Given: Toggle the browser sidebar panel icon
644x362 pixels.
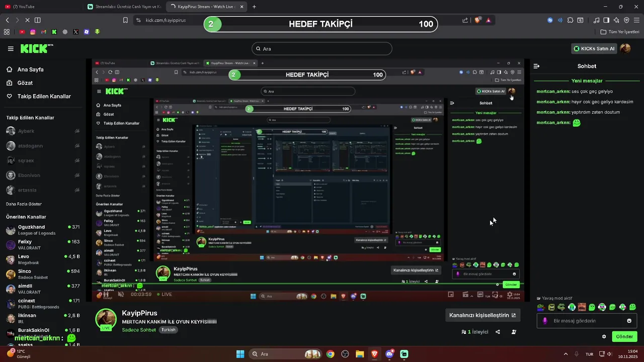Looking at the screenshot, I should click(x=606, y=20).
